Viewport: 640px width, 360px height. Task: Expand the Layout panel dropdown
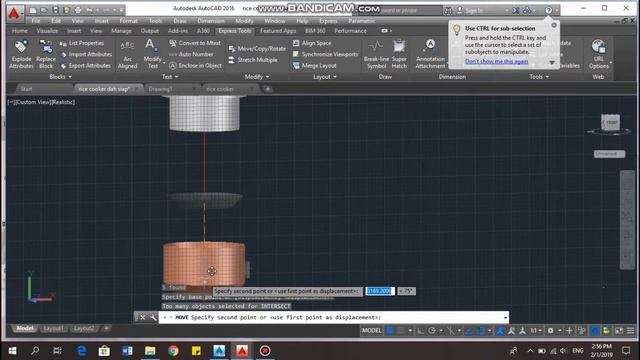[x=325, y=77]
